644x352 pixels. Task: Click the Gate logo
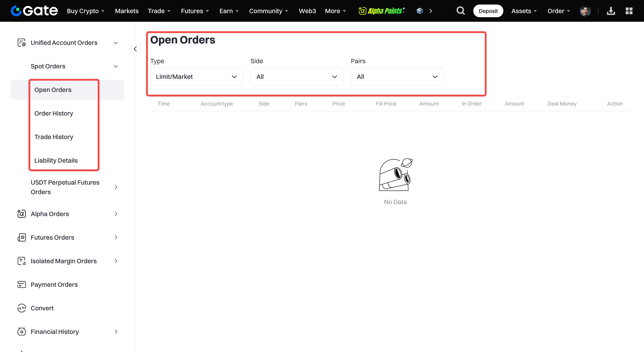pyautogui.click(x=34, y=11)
